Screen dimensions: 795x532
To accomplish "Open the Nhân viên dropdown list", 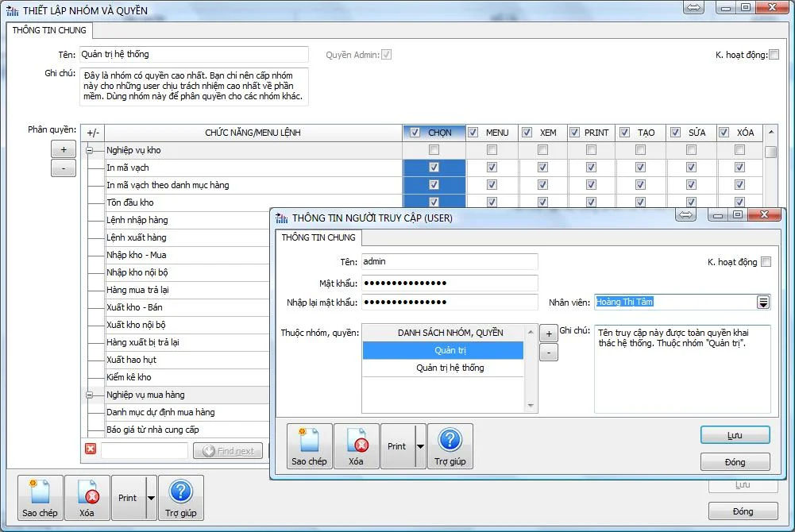I will point(763,302).
